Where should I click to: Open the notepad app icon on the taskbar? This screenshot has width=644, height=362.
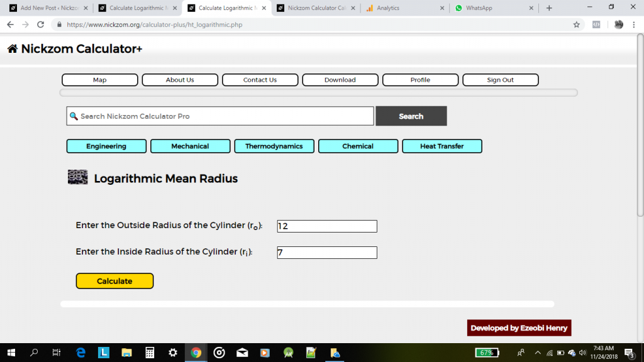[x=311, y=353]
